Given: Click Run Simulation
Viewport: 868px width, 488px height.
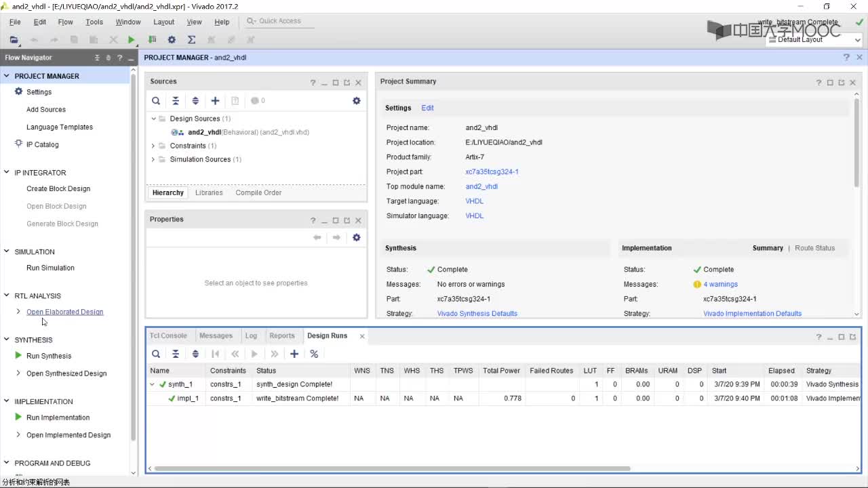Looking at the screenshot, I should click(x=50, y=268).
